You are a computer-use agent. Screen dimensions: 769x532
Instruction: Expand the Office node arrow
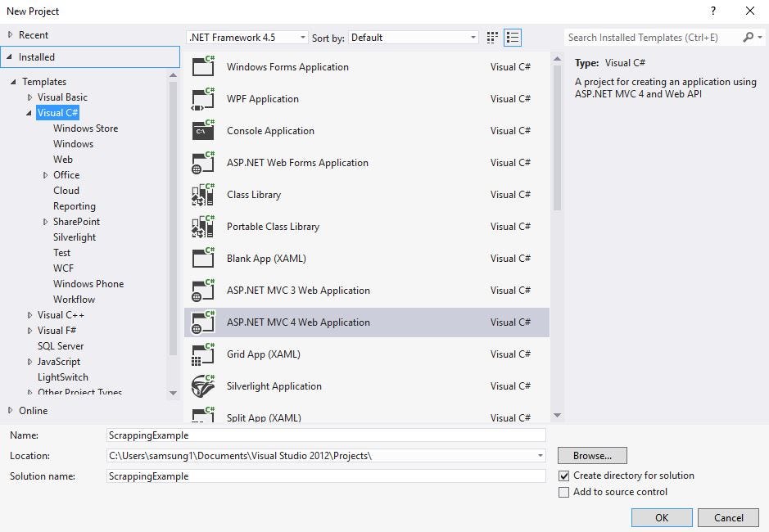pos(45,175)
